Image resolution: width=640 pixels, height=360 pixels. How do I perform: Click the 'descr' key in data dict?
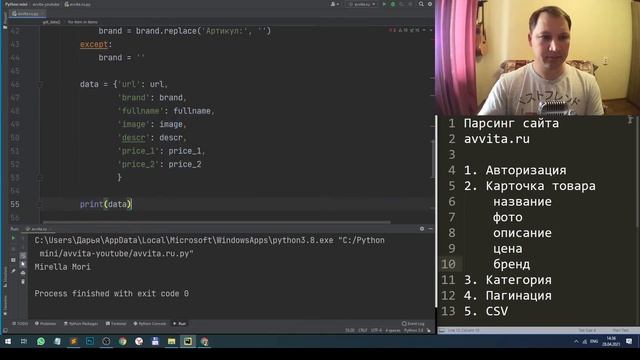133,138
